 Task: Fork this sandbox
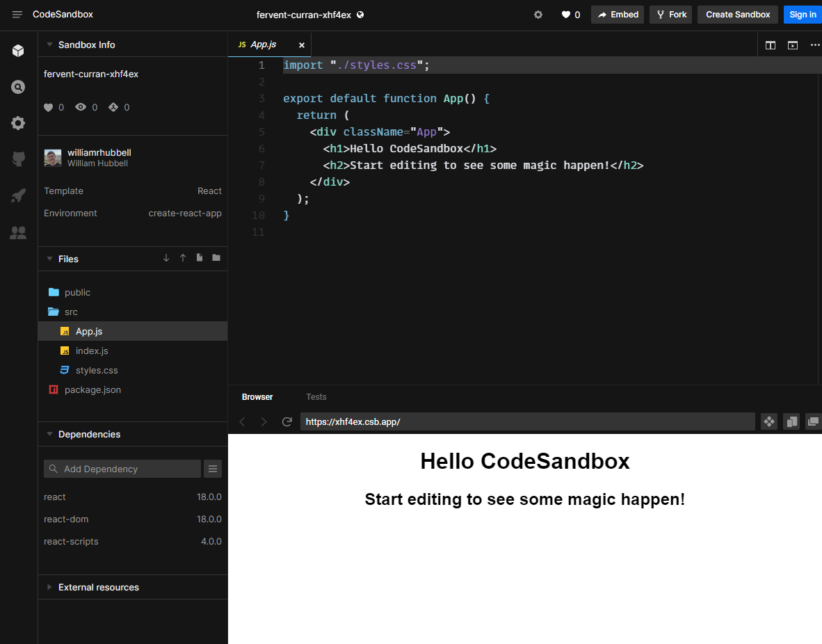671,15
